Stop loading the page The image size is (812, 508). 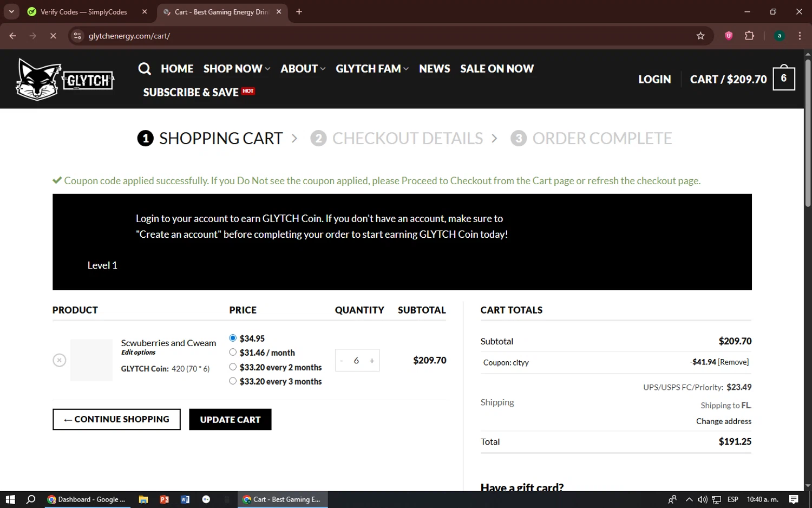click(53, 36)
